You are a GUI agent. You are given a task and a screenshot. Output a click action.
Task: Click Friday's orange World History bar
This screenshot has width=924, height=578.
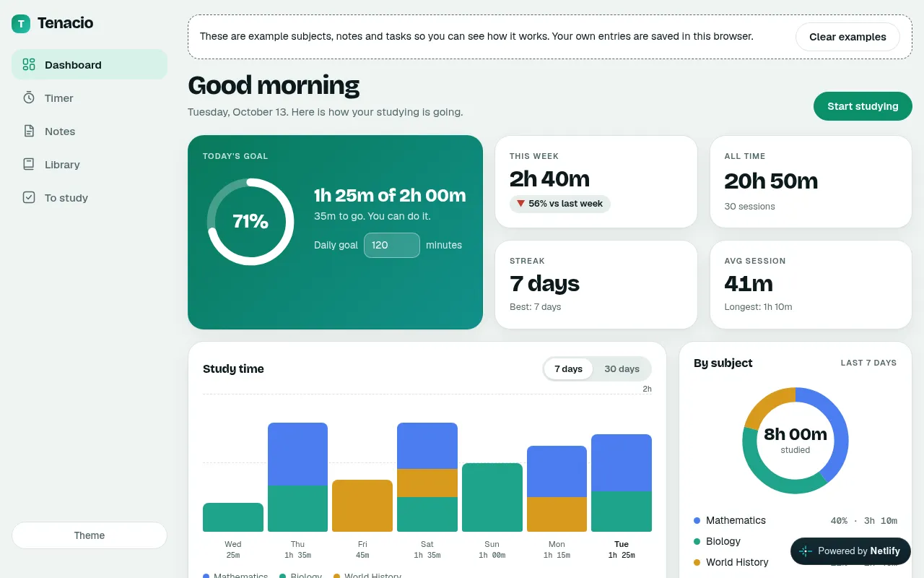362,506
